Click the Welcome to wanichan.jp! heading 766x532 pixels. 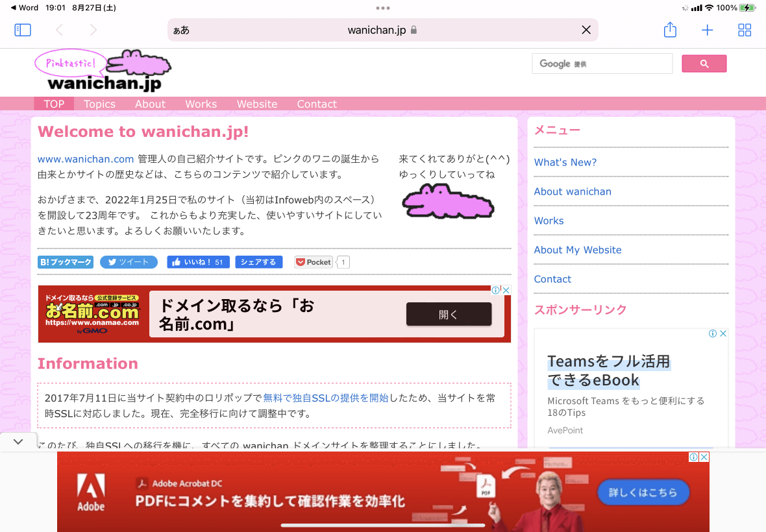pos(143,131)
